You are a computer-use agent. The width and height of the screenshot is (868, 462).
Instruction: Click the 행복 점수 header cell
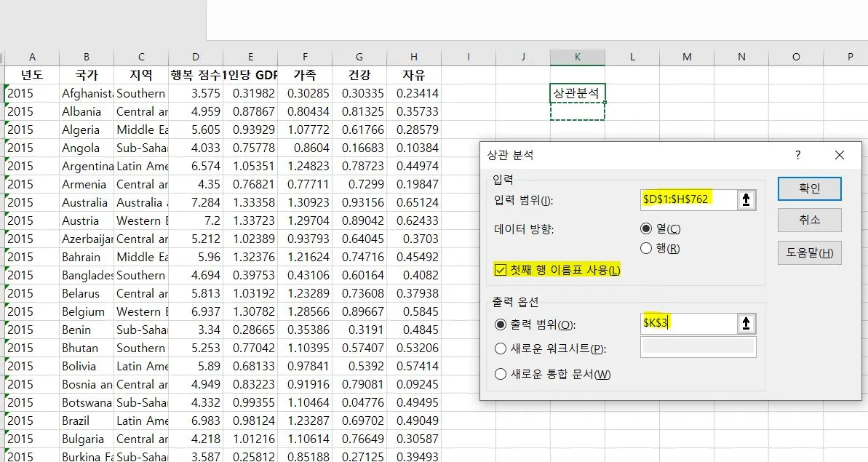[x=196, y=75]
